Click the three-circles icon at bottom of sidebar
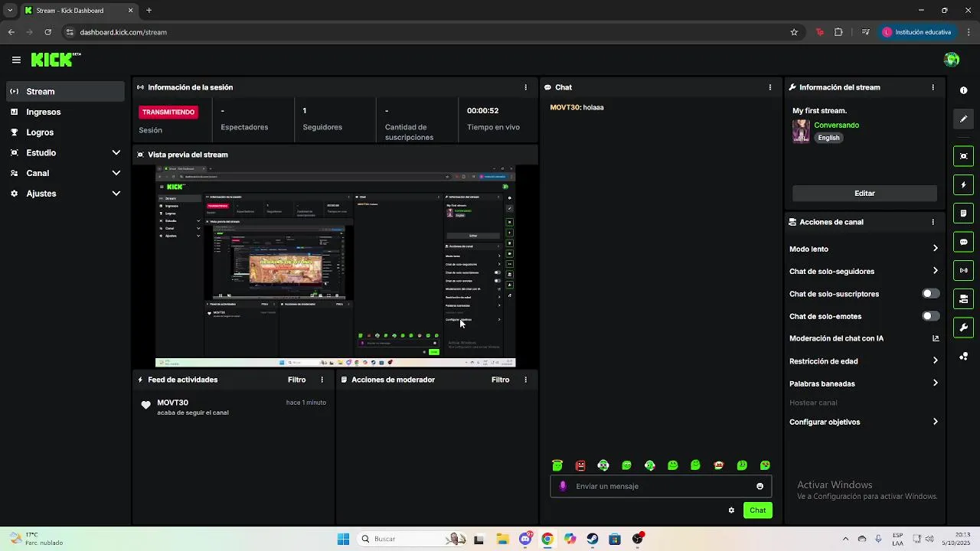 point(963,357)
